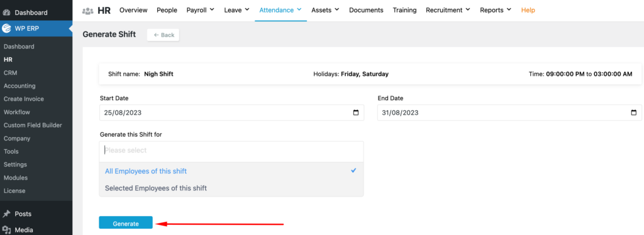
Task: Open the Help link in HR menu
Action: click(x=528, y=10)
